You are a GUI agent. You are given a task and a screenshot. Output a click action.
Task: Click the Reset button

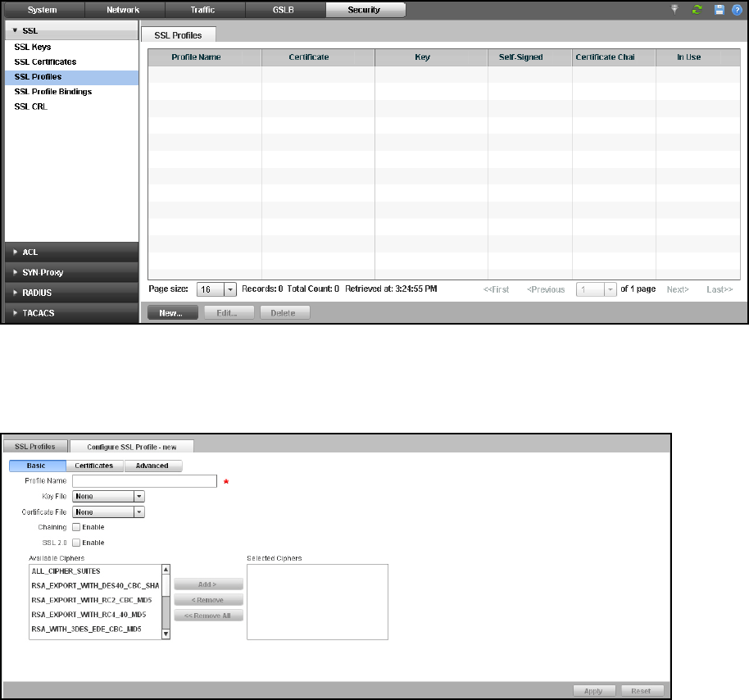(642, 691)
